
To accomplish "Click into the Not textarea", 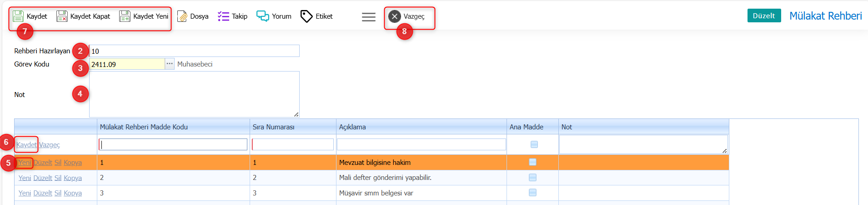I will click(194, 94).
